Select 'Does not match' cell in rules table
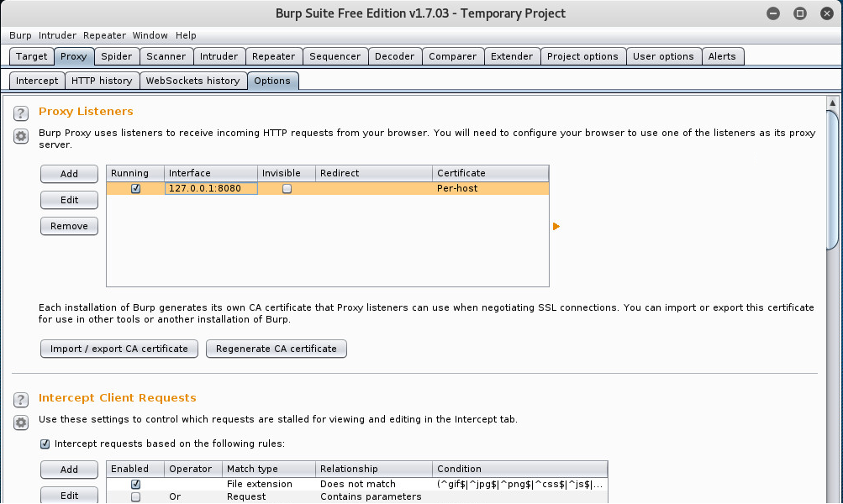The height and width of the screenshot is (504, 843). click(374, 484)
